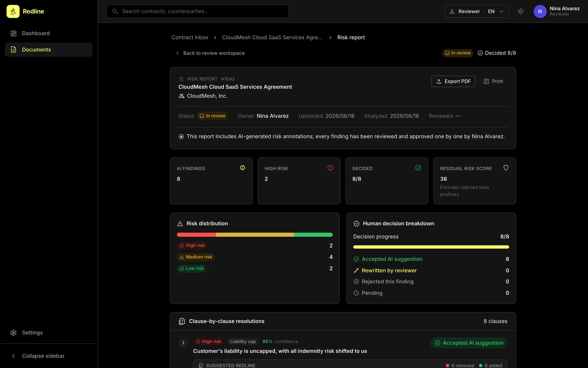This screenshot has height=368, width=588.
Task: Click the gavel icon beside RISK REPORT
Action: [x=181, y=79]
